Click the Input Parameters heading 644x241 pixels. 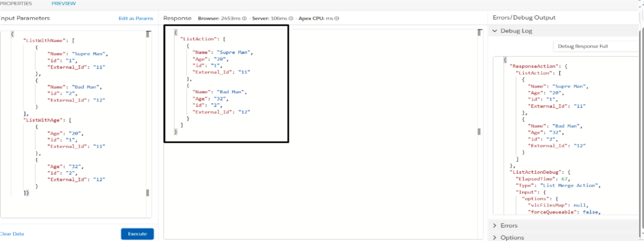(25, 18)
